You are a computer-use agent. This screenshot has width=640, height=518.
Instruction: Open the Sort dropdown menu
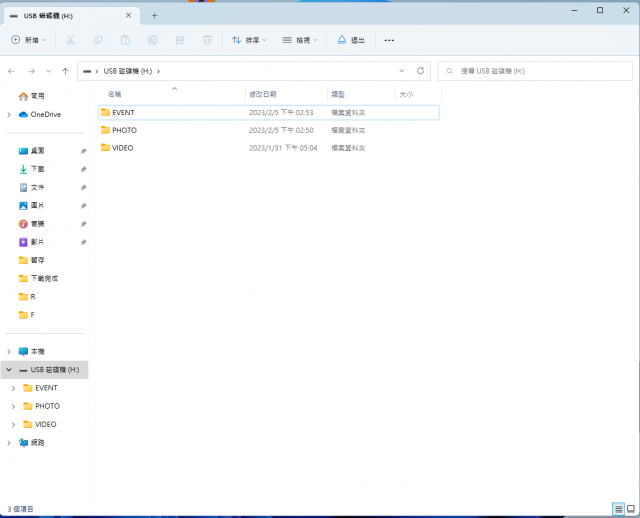(249, 40)
